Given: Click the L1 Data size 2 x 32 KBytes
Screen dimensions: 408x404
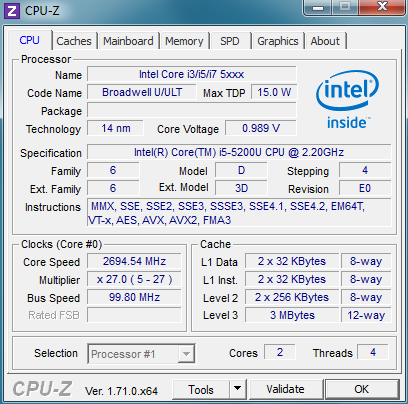Looking at the screenshot, I should [292, 261].
